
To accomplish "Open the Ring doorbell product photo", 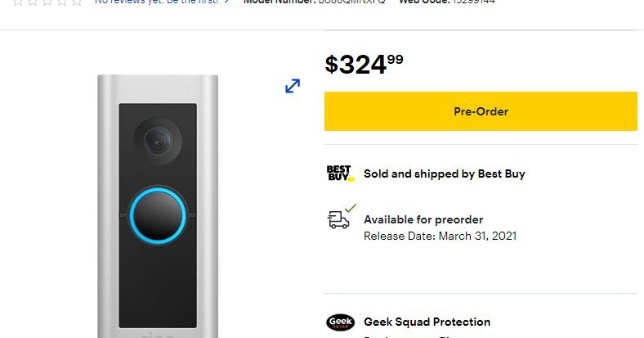I will 158,205.
